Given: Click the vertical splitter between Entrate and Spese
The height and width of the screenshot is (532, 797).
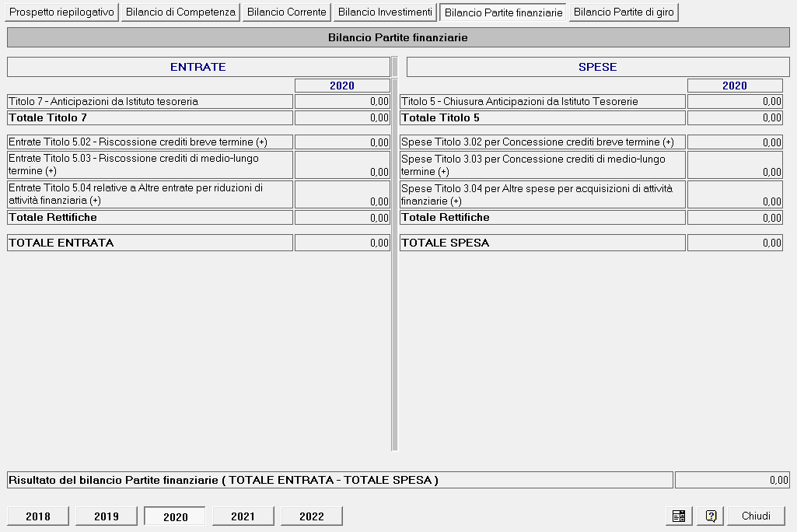Looking at the screenshot, I should (x=394, y=254).
